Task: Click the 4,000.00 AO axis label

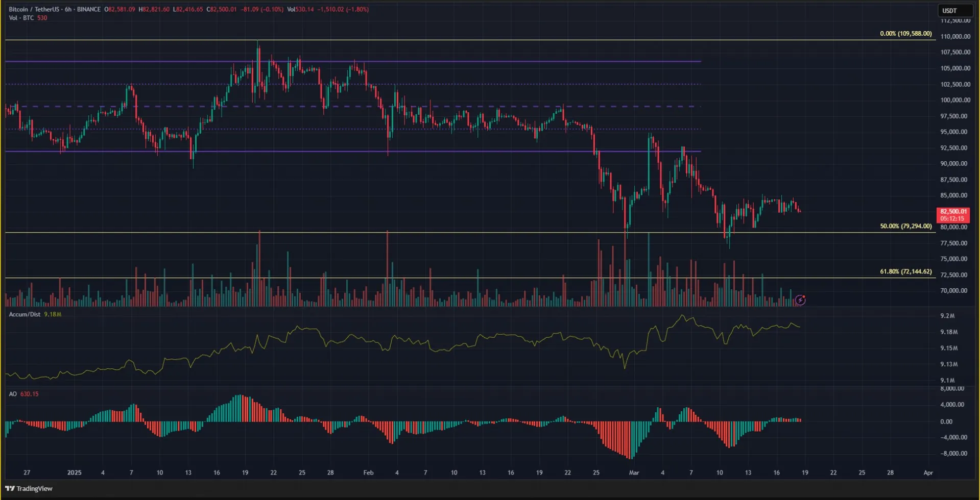Action: [953, 405]
